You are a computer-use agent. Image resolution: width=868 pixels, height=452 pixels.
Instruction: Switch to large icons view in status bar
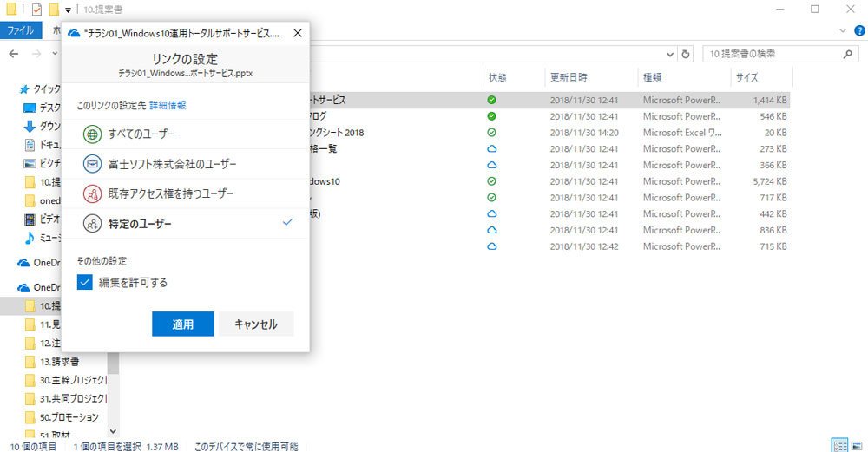pos(857,445)
